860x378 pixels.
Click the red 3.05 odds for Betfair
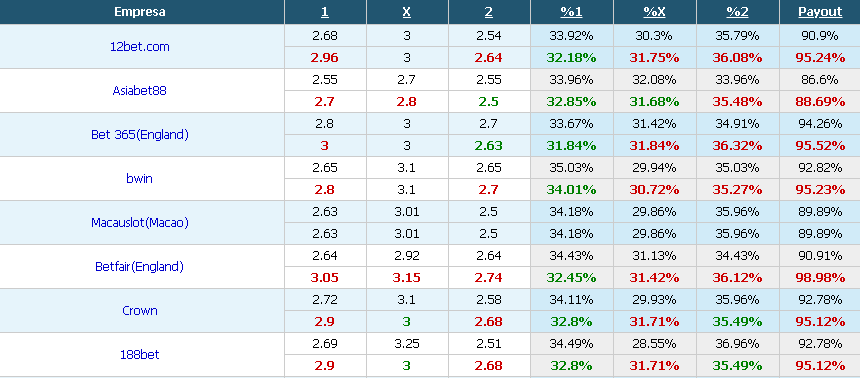tap(325, 278)
